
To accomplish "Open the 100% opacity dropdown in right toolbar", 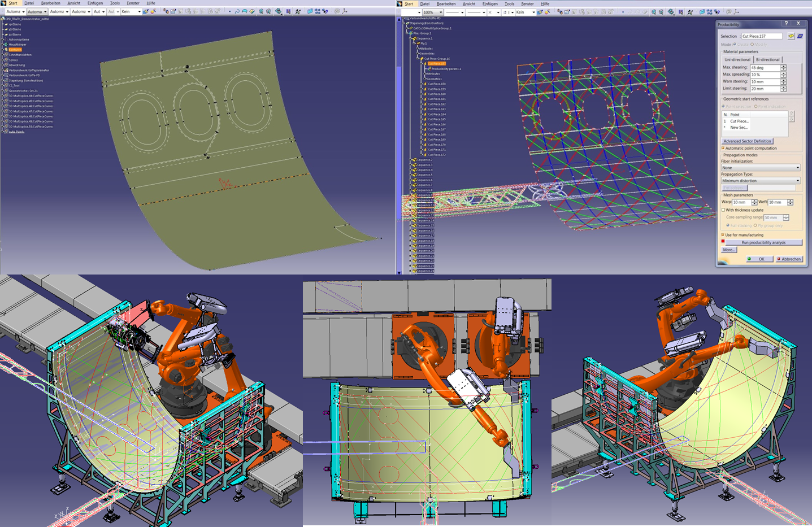I will point(441,12).
